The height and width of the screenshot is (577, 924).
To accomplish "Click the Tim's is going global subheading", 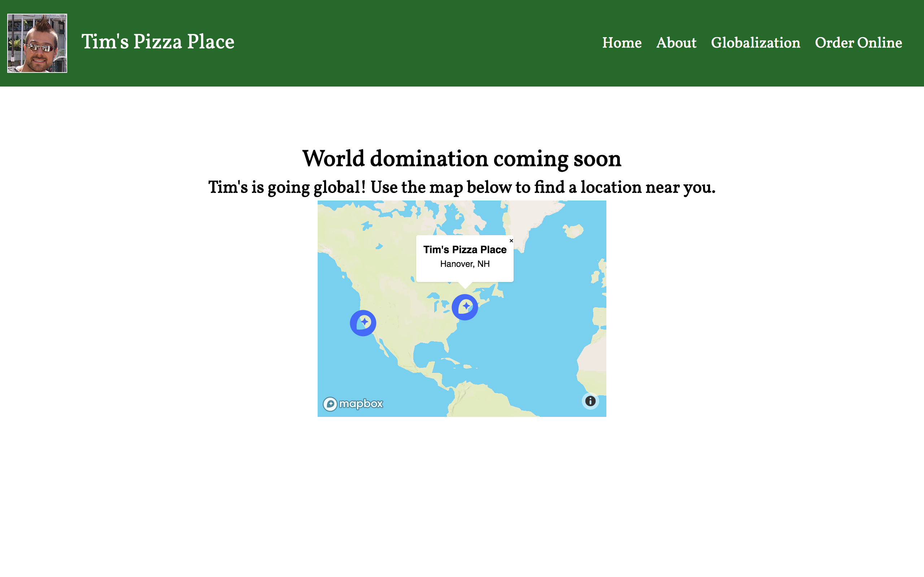I will click(462, 188).
